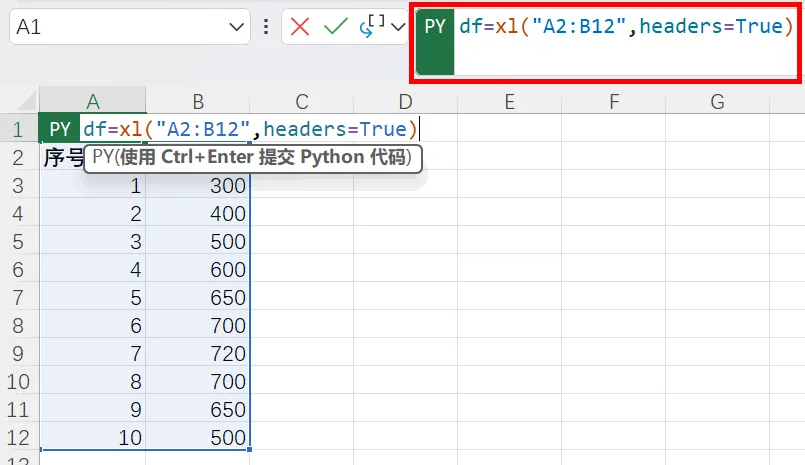Click cell B11 with value 650
This screenshot has width=805, height=465.
coord(198,409)
